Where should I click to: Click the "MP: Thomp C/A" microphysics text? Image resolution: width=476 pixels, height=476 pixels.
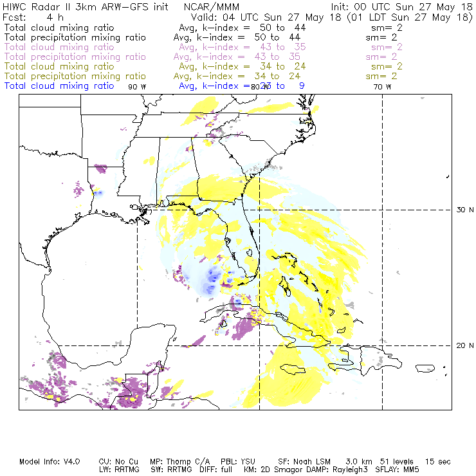point(179,462)
